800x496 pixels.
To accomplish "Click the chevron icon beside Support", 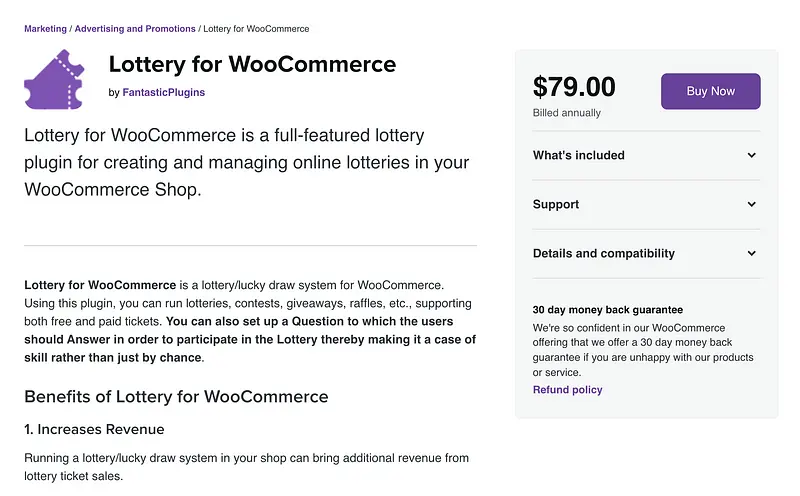I will (751, 205).
